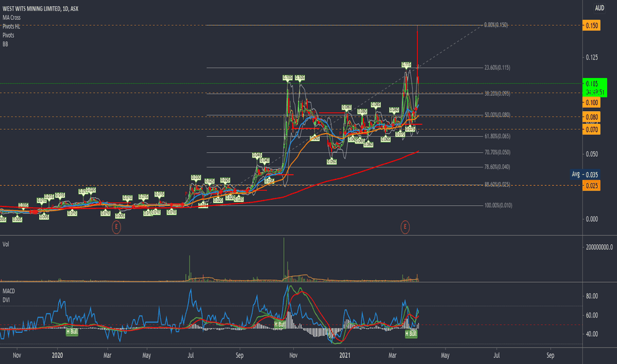Click the green 0.105 current price label
Screen dimensions: 617x364
[594, 87]
